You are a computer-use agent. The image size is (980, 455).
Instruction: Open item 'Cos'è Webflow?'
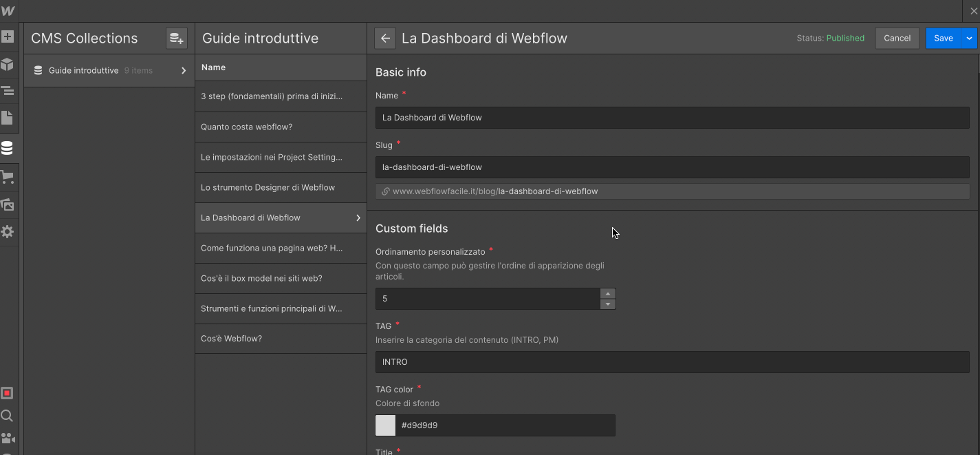click(x=281, y=339)
